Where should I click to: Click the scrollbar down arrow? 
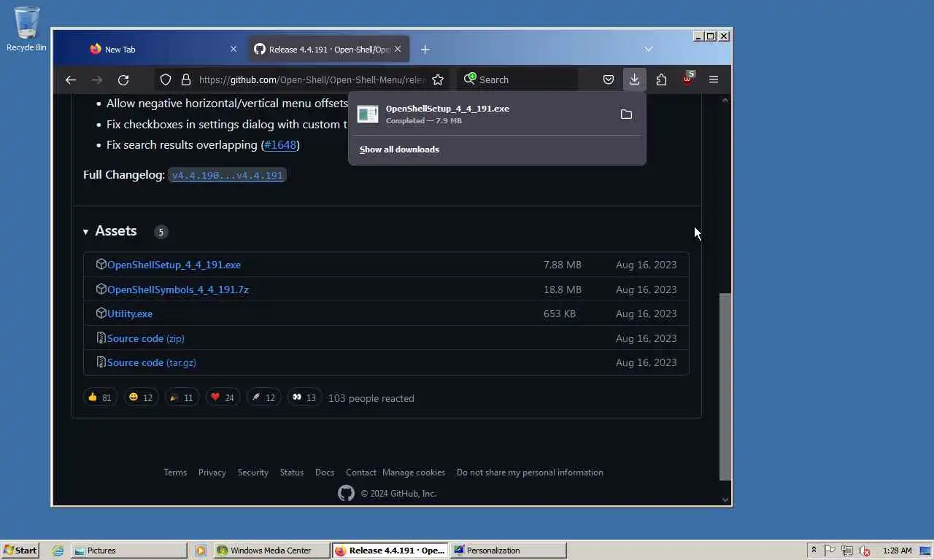(725, 499)
